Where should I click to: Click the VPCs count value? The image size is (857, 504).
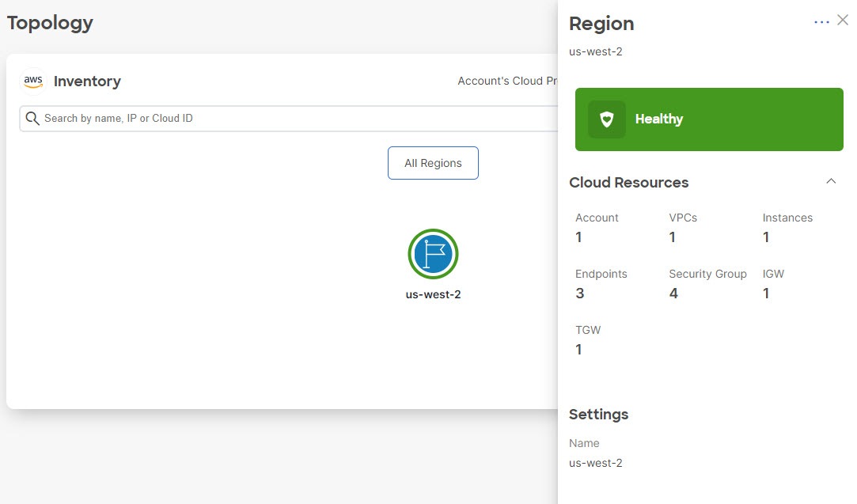[673, 237]
